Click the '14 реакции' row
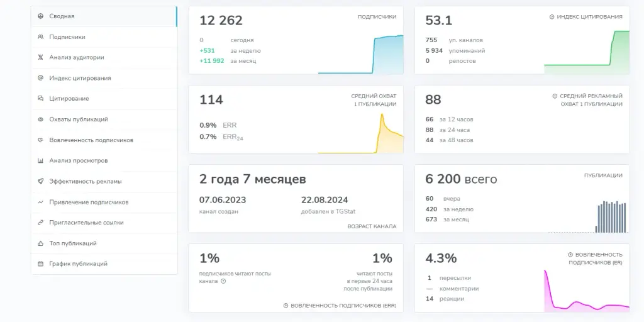 point(445,299)
